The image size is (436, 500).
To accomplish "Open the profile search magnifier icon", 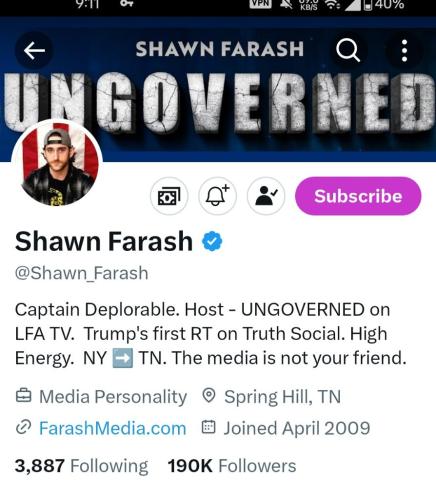I will [x=348, y=51].
